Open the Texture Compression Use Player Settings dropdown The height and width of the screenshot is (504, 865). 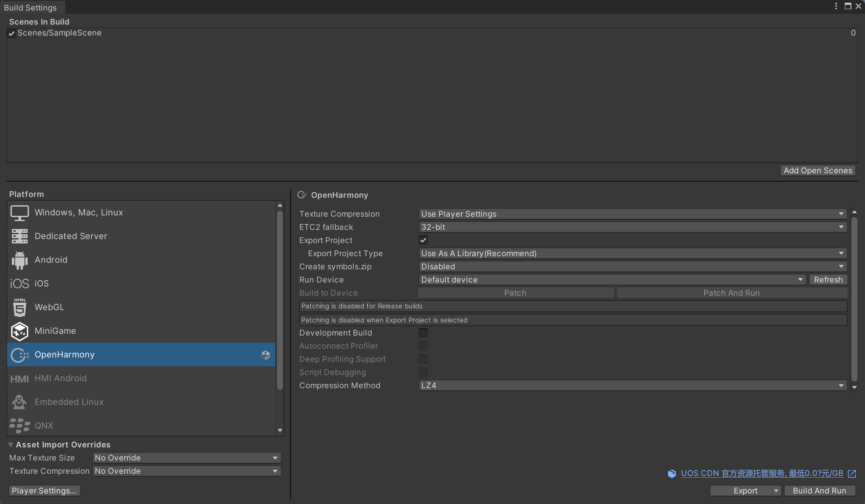[633, 214]
